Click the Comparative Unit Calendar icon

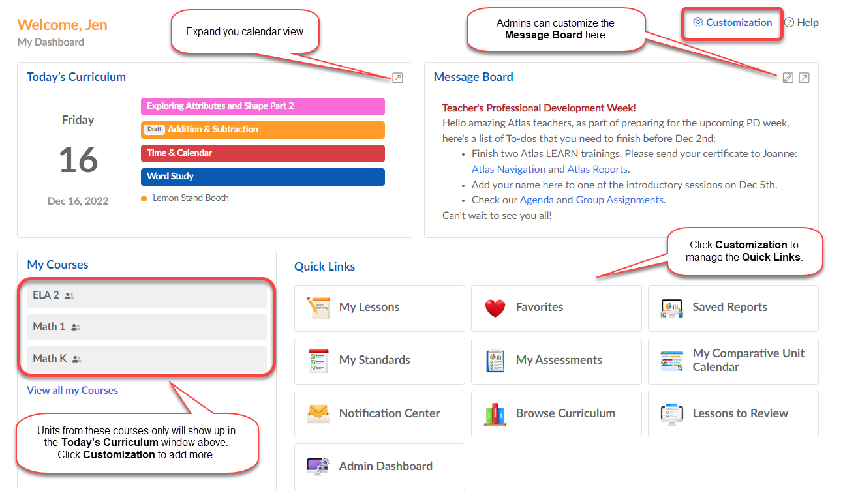point(671,361)
